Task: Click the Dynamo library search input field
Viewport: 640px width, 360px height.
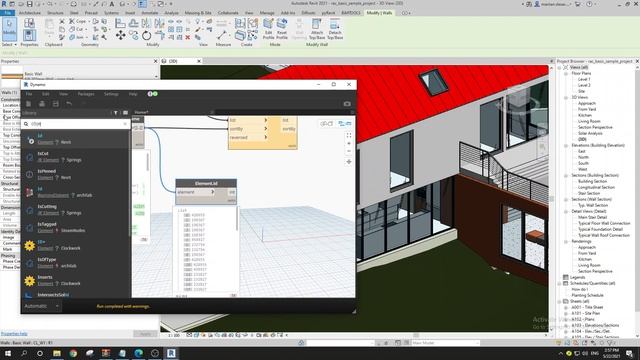Action: coord(76,124)
